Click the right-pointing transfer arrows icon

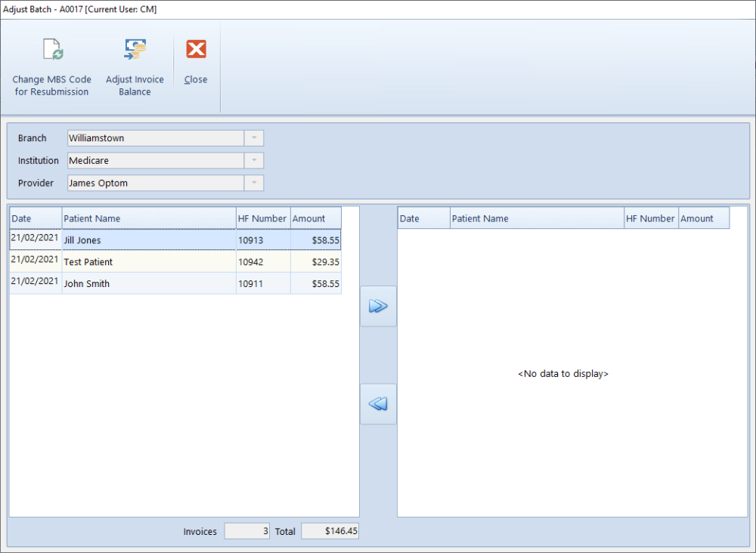click(378, 306)
